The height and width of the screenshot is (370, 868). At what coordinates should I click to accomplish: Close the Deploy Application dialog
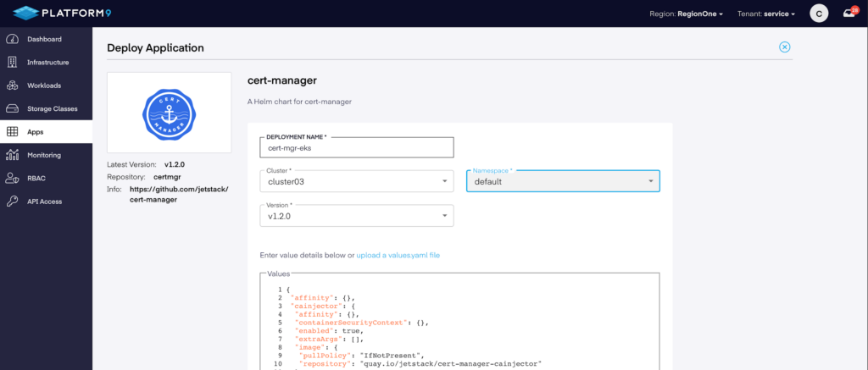(784, 47)
